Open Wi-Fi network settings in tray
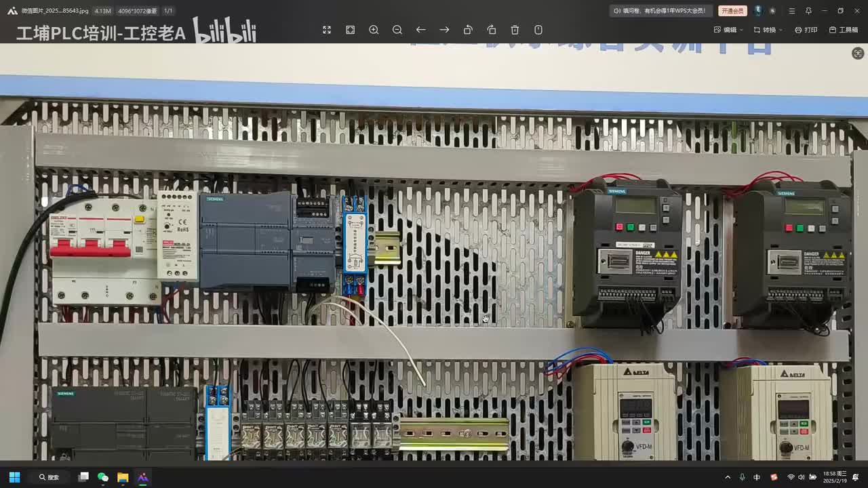Screen dimensions: 868x488 [791, 477]
